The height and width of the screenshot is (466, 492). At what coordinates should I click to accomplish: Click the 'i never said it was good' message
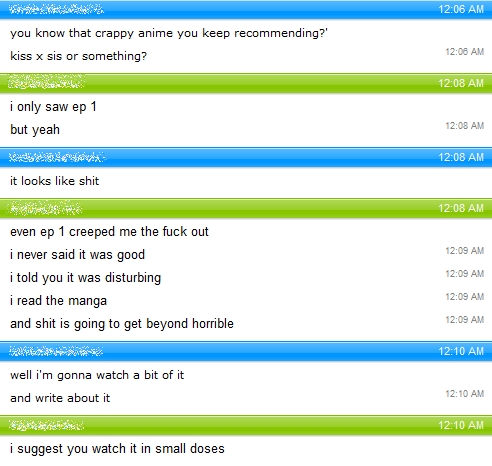tap(77, 255)
